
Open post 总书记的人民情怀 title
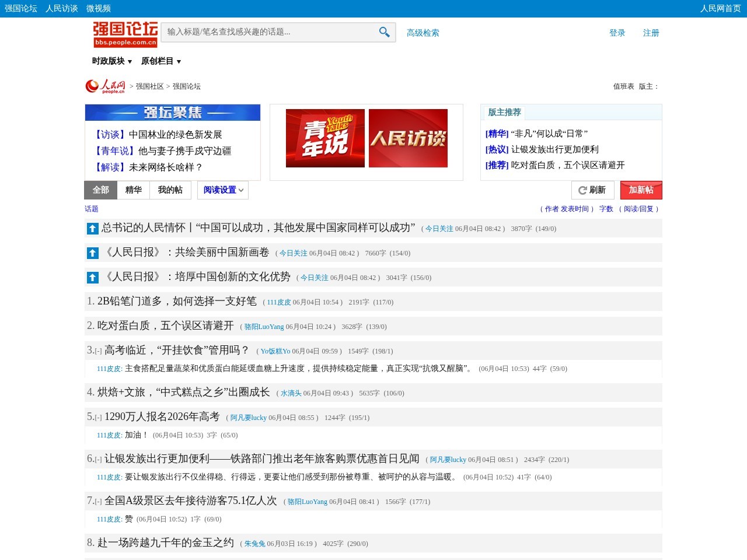[x=259, y=228]
